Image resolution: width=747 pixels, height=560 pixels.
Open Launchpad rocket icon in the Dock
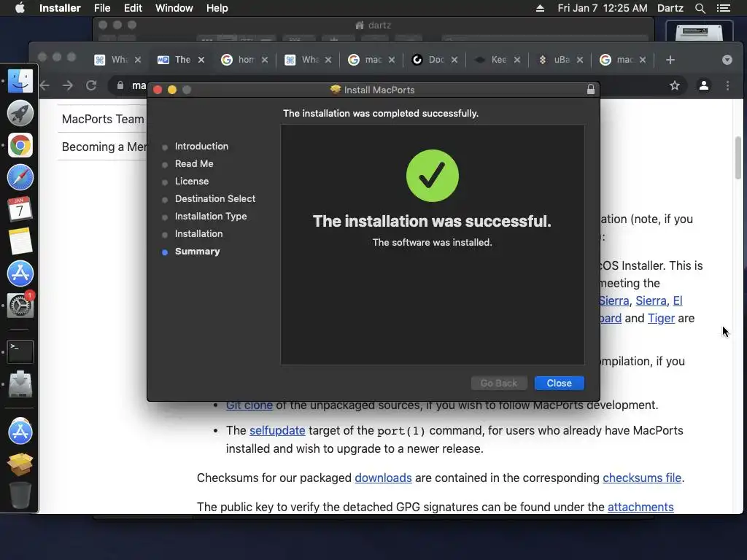pos(20,113)
